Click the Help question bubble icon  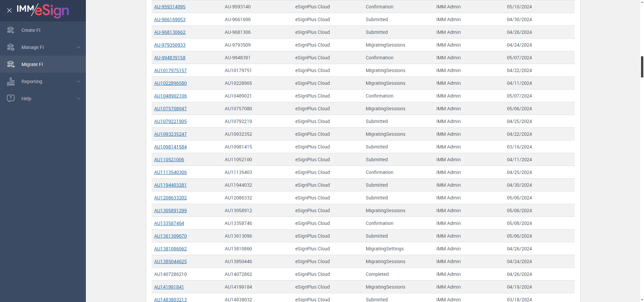click(x=11, y=99)
